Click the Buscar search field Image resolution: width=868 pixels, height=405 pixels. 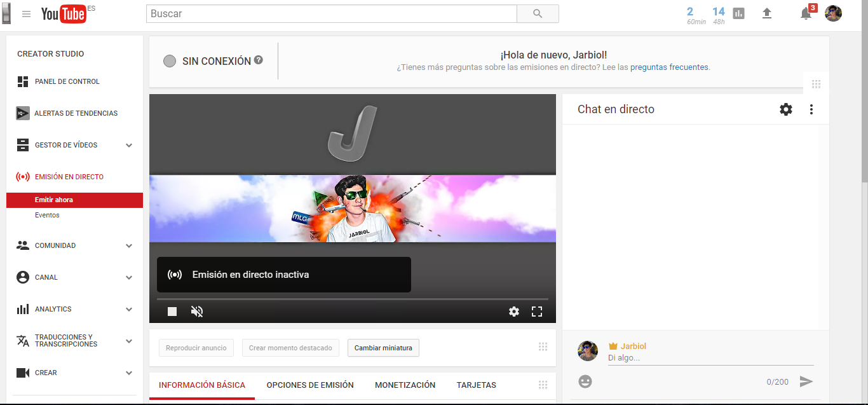click(332, 13)
